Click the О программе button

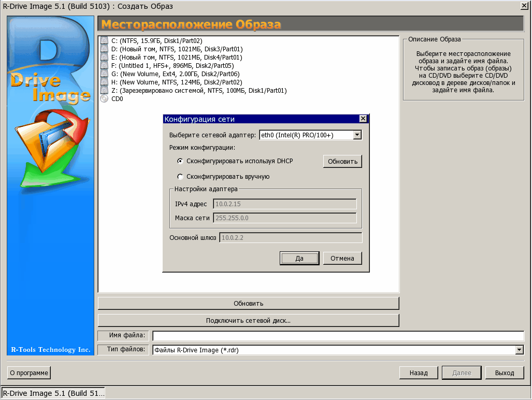click(x=29, y=373)
